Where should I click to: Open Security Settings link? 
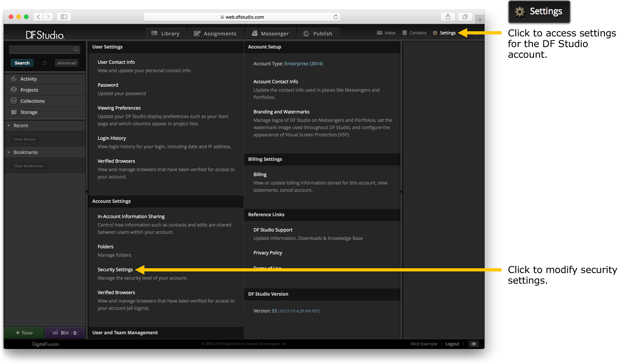click(115, 269)
